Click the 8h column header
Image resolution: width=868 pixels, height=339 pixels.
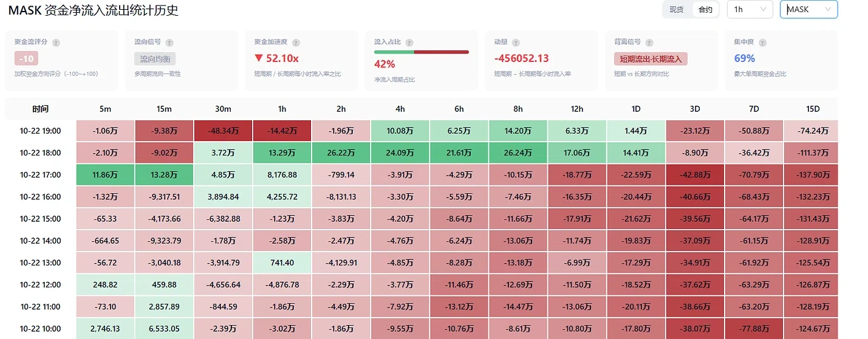[518, 109]
